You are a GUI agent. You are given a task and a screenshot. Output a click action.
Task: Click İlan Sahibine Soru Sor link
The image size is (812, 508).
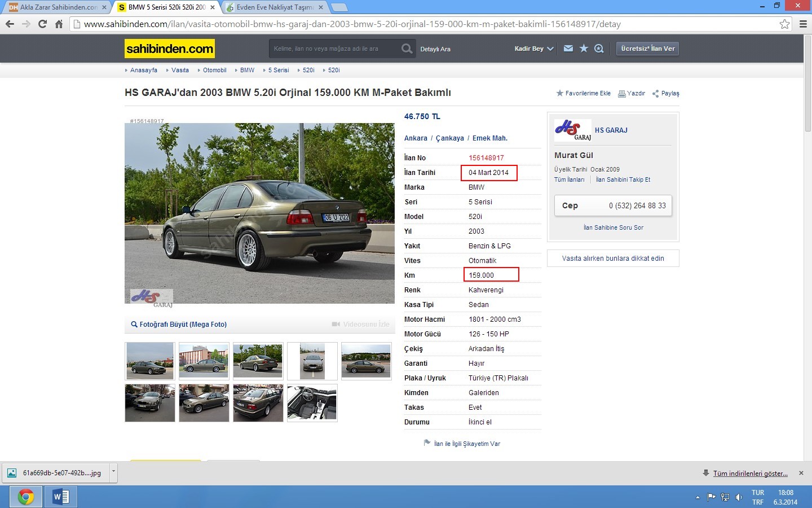[614, 227]
